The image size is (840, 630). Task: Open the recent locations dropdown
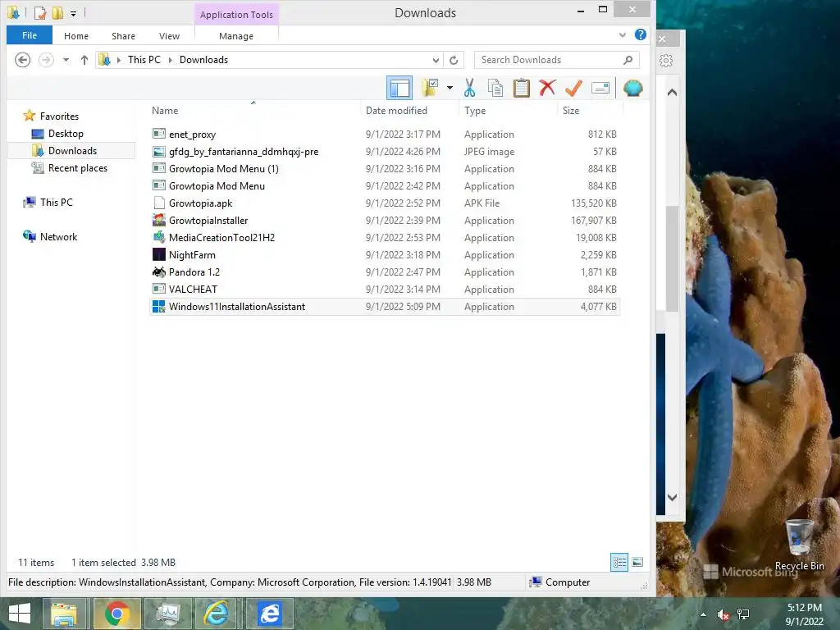click(66, 60)
